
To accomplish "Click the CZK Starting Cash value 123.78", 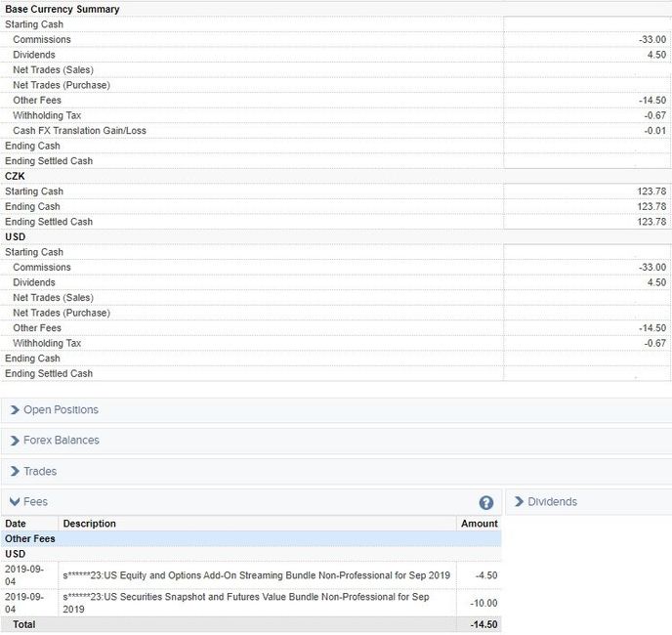I will click(x=651, y=191).
